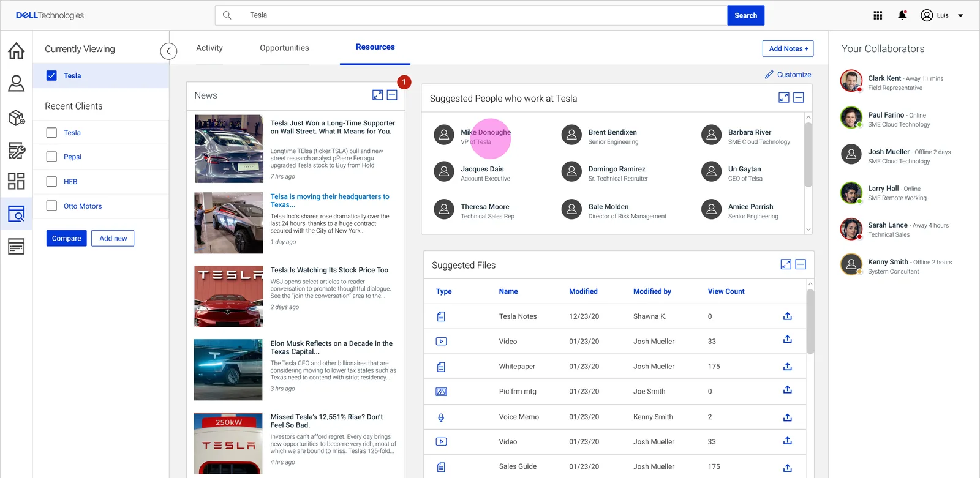
Task: Expand Suggested Files panel to full view
Action: click(x=786, y=264)
